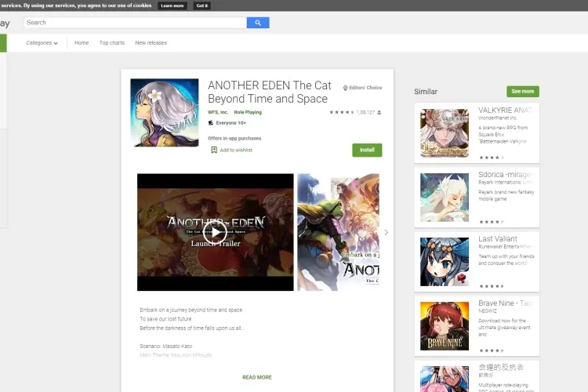Image resolution: width=588 pixels, height=392 pixels.
Task: Click the green Install button
Action: pyautogui.click(x=367, y=150)
